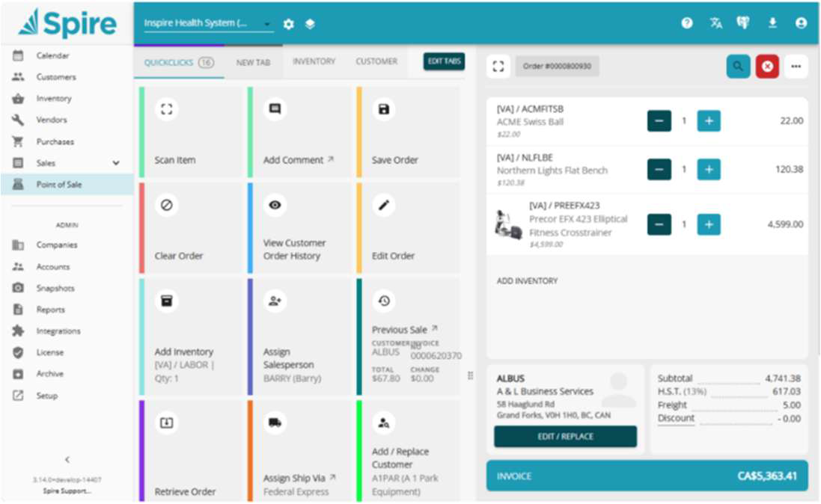The width and height of the screenshot is (821, 504).
Task: Open the user account profile icon
Action: [x=801, y=23]
